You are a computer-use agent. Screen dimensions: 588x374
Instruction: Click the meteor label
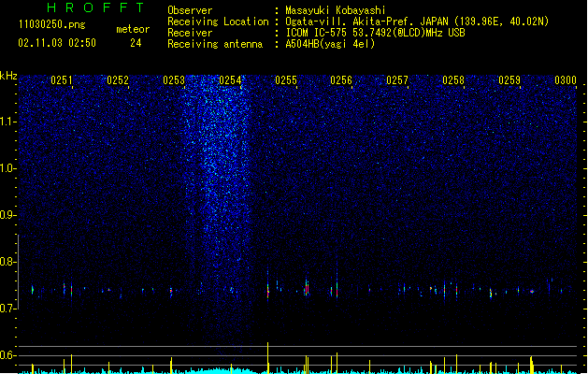click(x=133, y=29)
